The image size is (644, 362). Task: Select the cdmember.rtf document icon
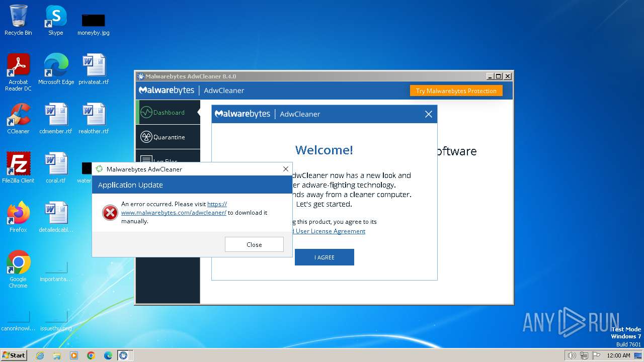56,119
